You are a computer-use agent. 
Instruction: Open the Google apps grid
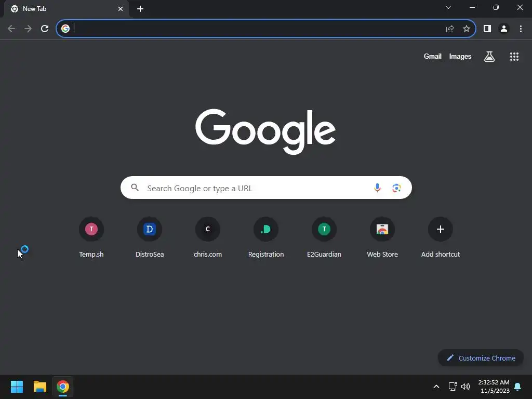pyautogui.click(x=514, y=57)
